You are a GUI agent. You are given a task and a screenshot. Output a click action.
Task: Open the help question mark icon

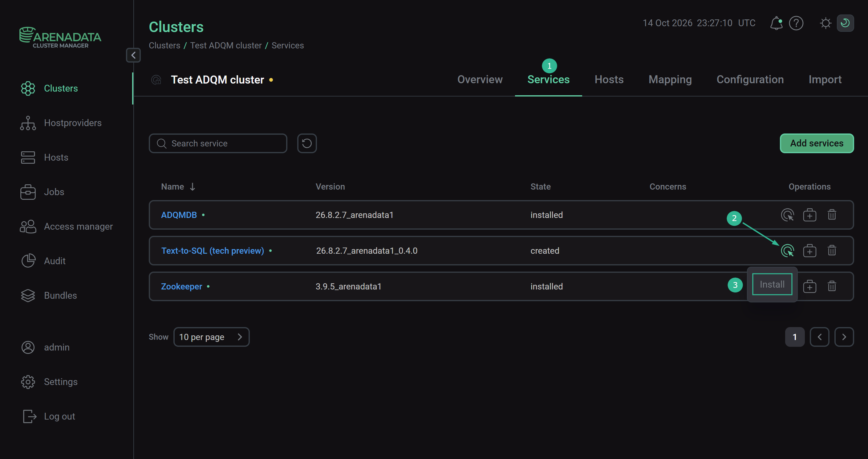pos(796,23)
